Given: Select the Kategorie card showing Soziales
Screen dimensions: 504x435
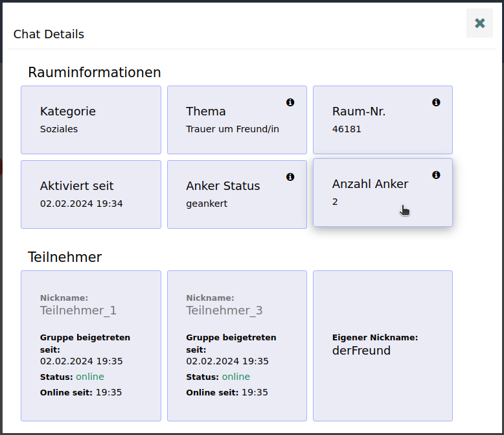Looking at the screenshot, I should click(91, 120).
